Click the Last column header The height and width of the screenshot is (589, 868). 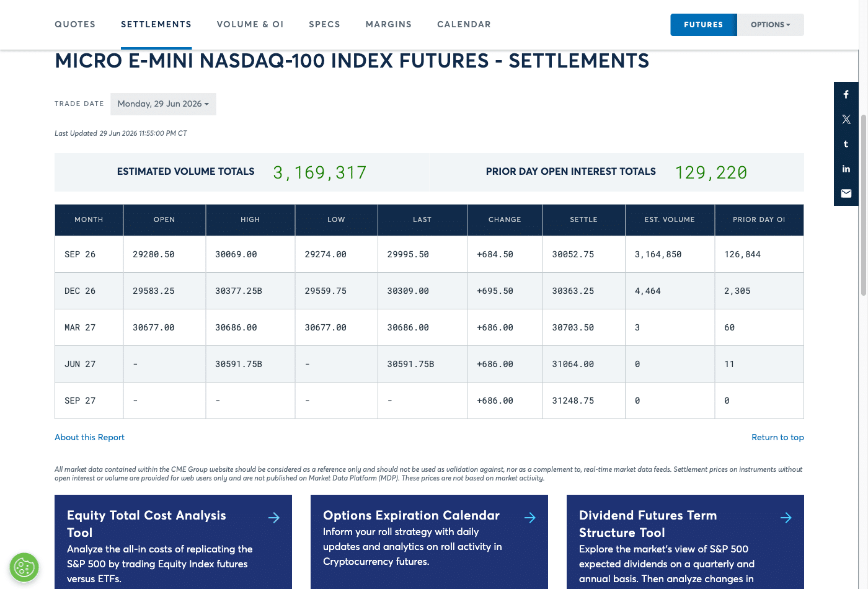(422, 219)
